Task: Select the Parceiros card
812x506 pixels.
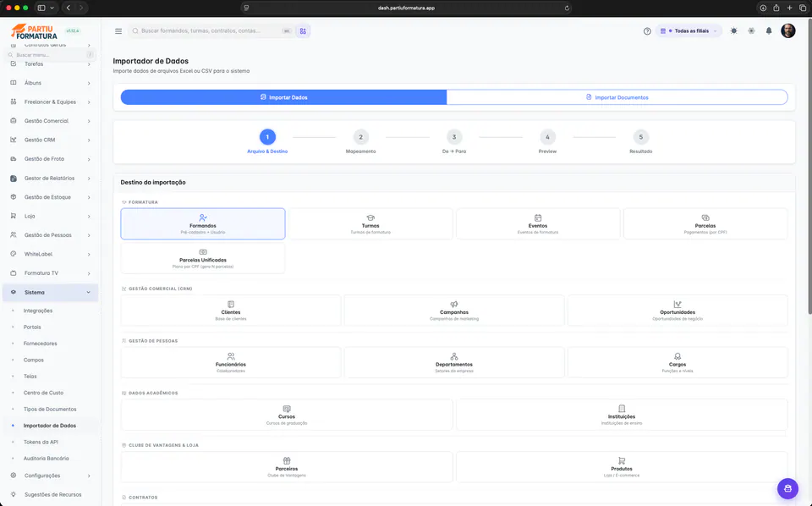Action: point(287,467)
